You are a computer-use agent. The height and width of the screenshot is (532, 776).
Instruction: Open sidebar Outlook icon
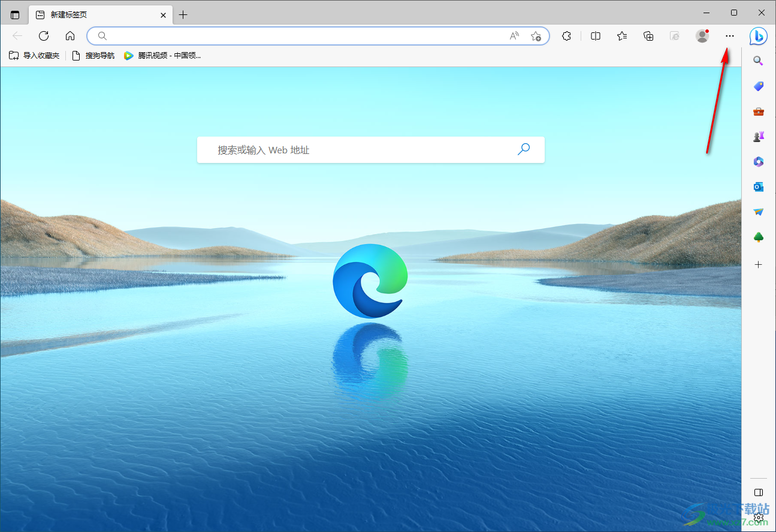758,187
